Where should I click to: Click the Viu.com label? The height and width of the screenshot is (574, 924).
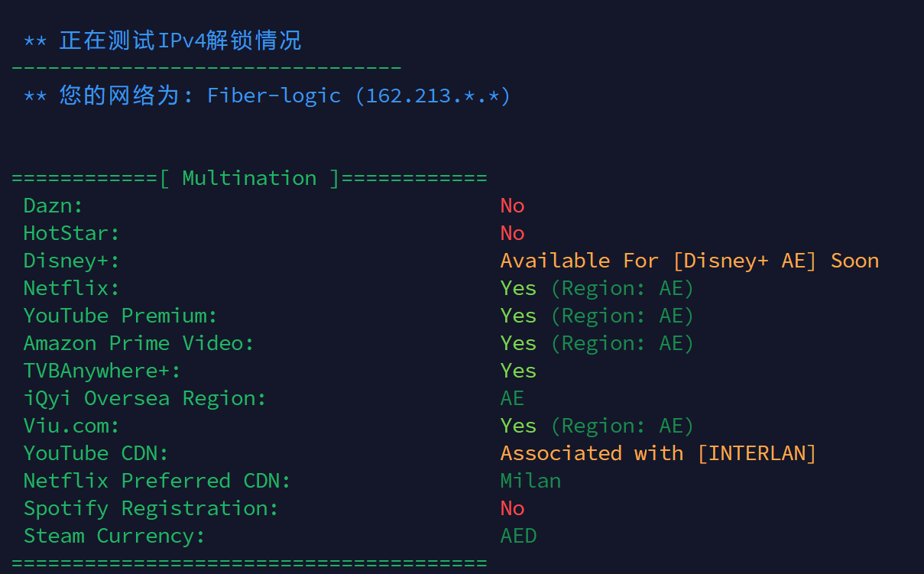pyautogui.click(x=72, y=426)
